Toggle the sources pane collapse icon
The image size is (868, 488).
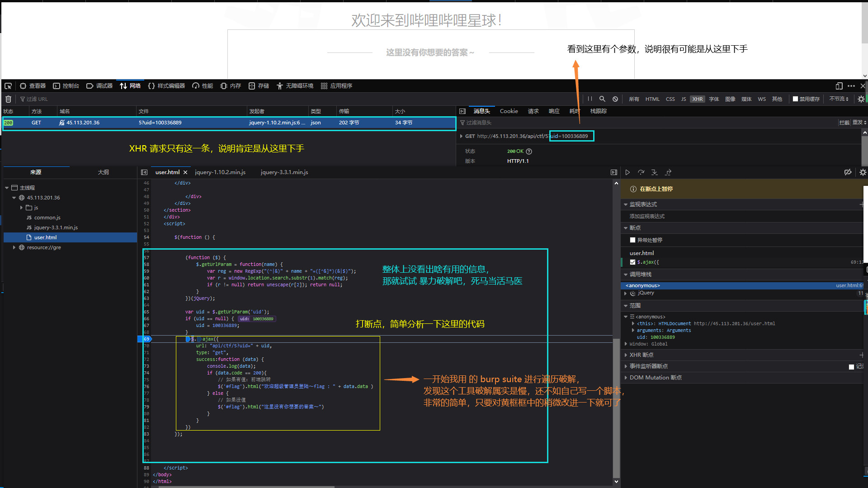pyautogui.click(x=144, y=172)
